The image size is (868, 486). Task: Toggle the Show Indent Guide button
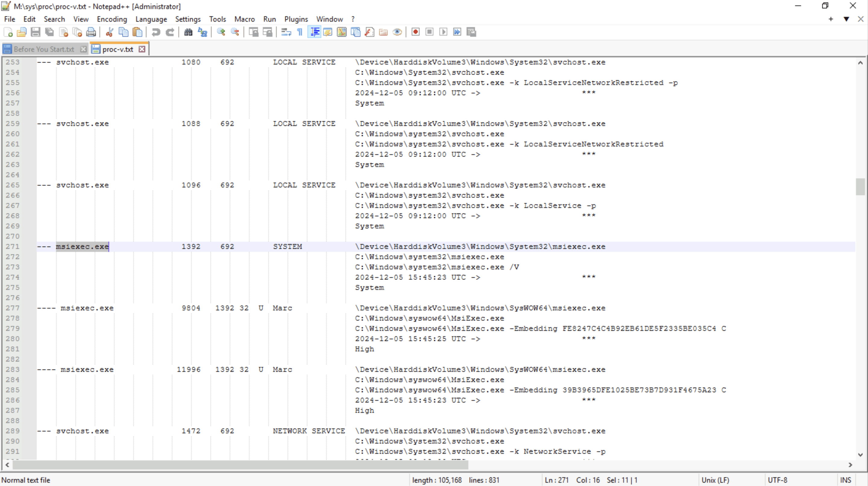pos(314,32)
